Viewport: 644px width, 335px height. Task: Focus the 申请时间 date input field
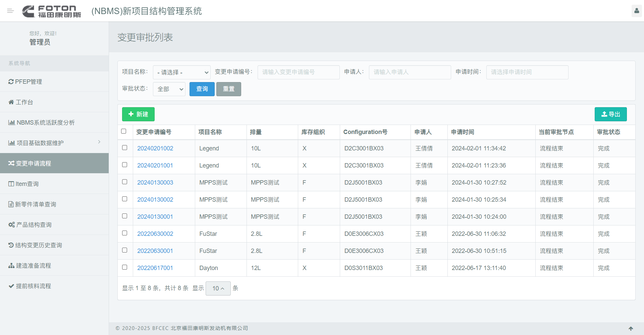pyautogui.click(x=527, y=72)
